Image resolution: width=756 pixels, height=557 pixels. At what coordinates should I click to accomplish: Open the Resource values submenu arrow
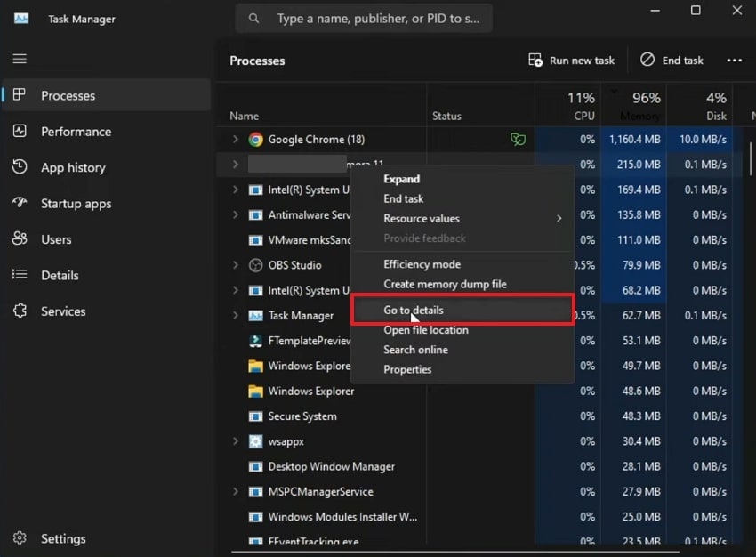click(x=559, y=219)
